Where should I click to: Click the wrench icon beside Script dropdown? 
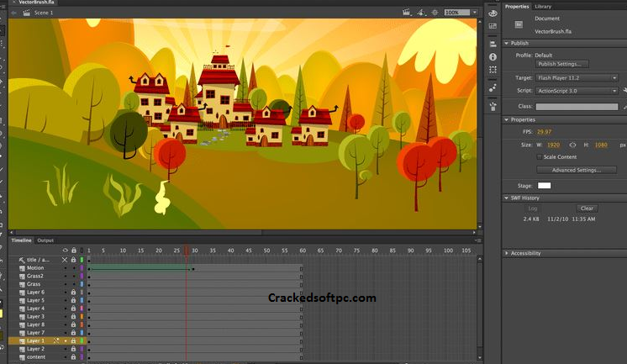pyautogui.click(x=624, y=91)
